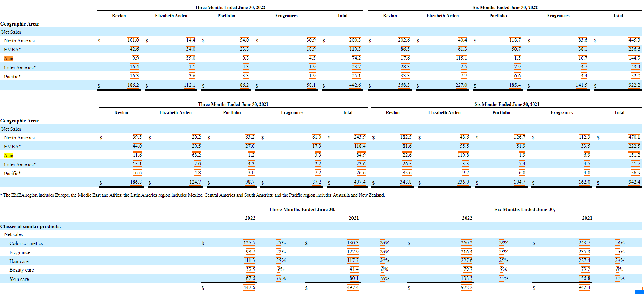Click the 'Six Months Ended June 30, 2022' heading
The image size is (644, 294).
point(505,7)
